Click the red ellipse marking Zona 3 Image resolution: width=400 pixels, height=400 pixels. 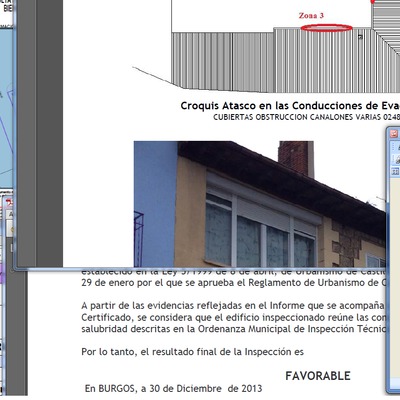click(326, 28)
